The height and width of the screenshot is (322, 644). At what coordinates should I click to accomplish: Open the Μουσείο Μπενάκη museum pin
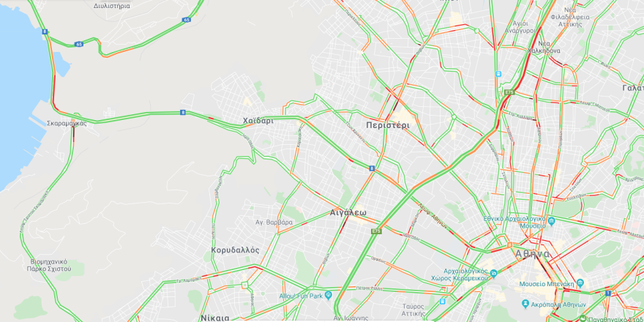580,283
